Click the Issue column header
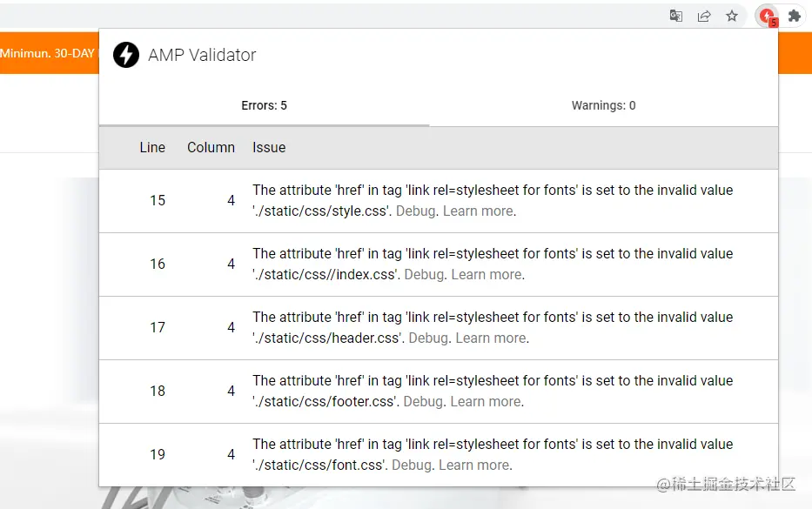The height and width of the screenshot is (509, 812). tap(269, 148)
